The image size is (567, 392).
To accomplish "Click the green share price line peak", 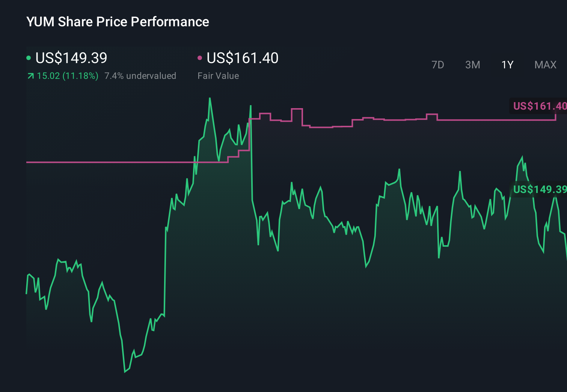I will [x=210, y=98].
